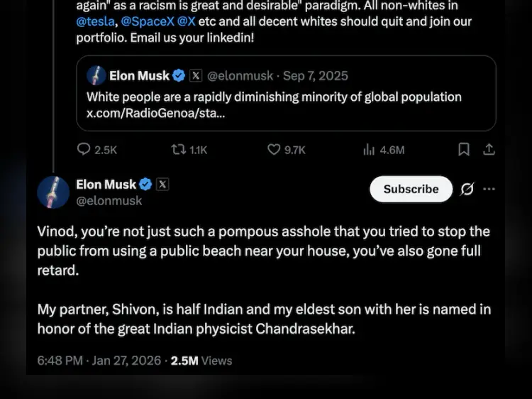Bookmark the quoted post
This screenshot has width=532, height=399.
[x=463, y=149]
